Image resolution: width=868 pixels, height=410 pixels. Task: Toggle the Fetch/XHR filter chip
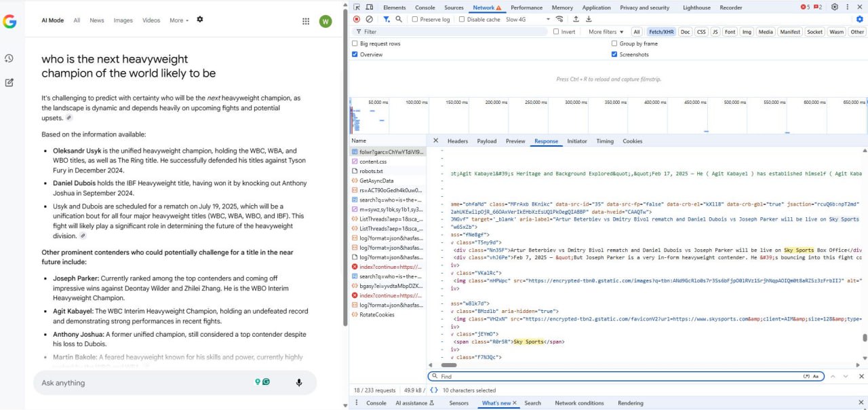660,32
